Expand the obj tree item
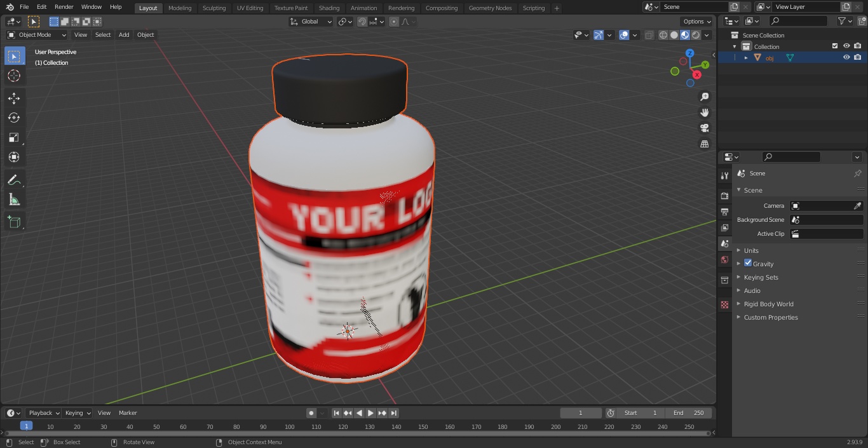The height and width of the screenshot is (448, 868). (746, 58)
